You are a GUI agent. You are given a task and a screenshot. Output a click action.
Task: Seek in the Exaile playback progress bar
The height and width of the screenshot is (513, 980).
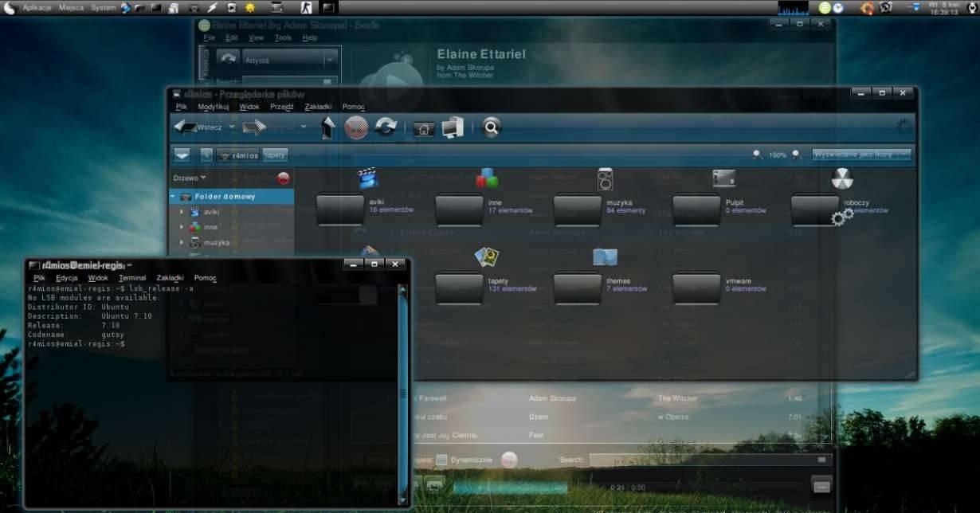pos(510,487)
